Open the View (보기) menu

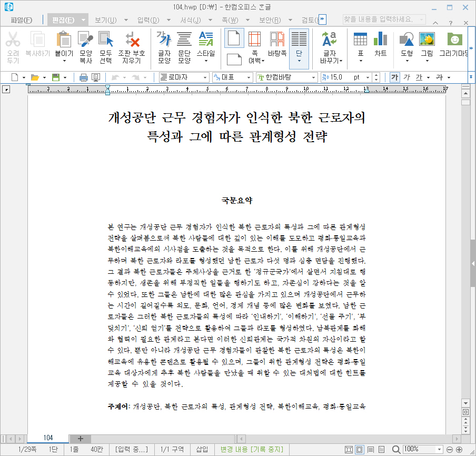105,20
